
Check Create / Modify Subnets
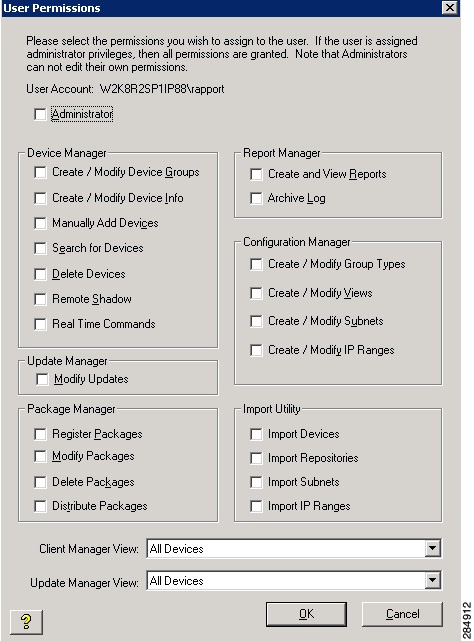click(x=256, y=321)
